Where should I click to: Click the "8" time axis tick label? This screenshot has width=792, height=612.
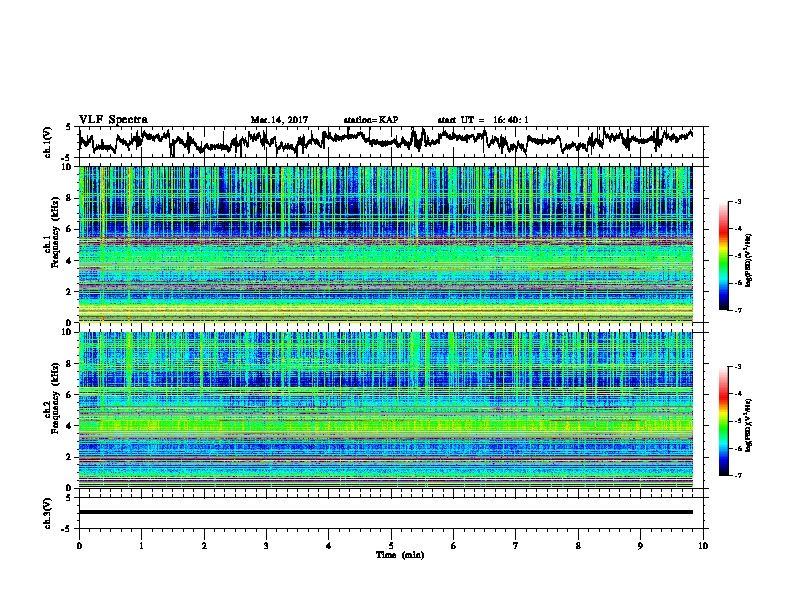point(578,546)
